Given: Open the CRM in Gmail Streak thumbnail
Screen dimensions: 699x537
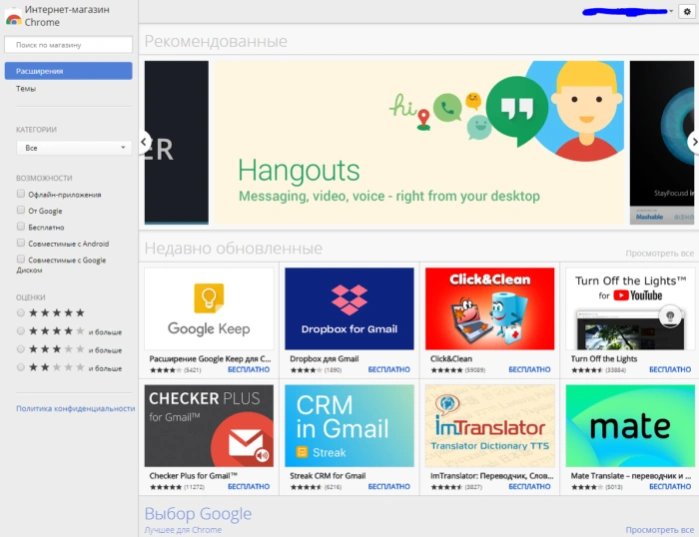Looking at the screenshot, I should (x=349, y=426).
